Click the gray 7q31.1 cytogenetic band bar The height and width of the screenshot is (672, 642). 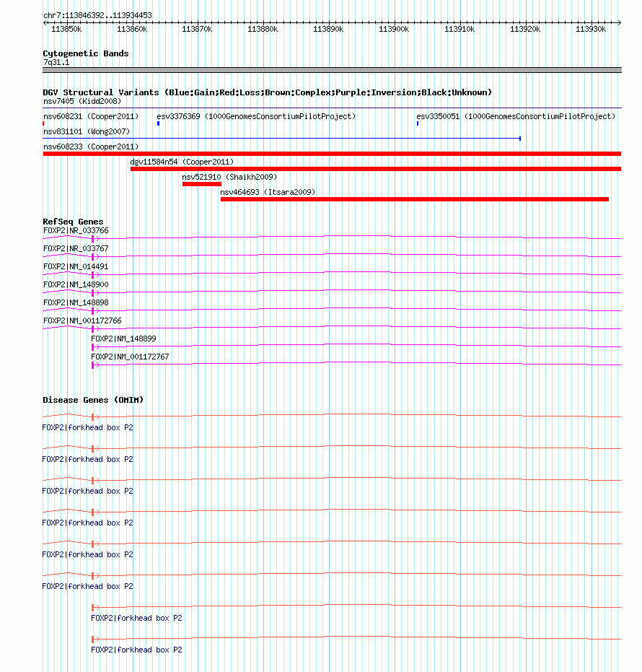coord(332,70)
